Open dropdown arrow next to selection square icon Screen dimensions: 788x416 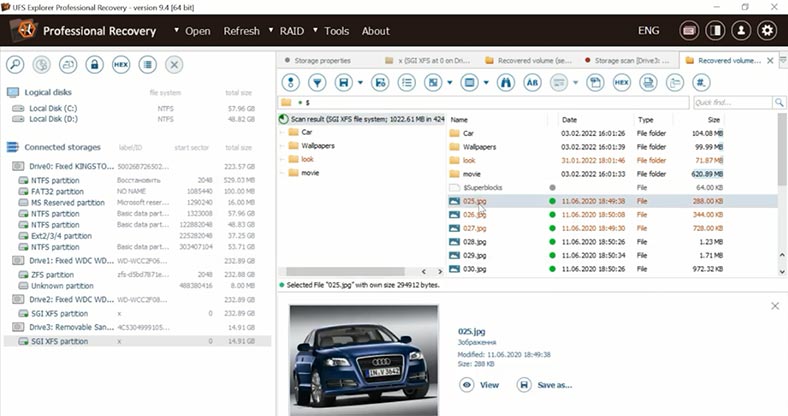point(450,82)
